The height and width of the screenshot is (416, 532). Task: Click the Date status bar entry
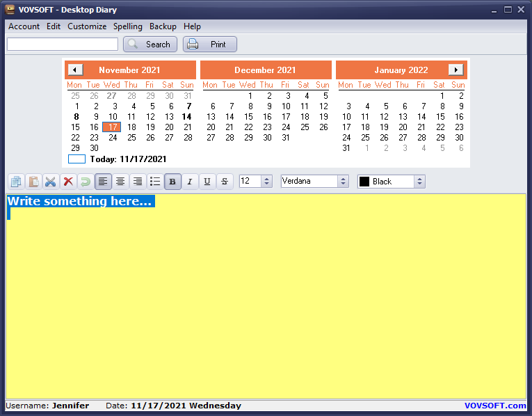(173, 406)
